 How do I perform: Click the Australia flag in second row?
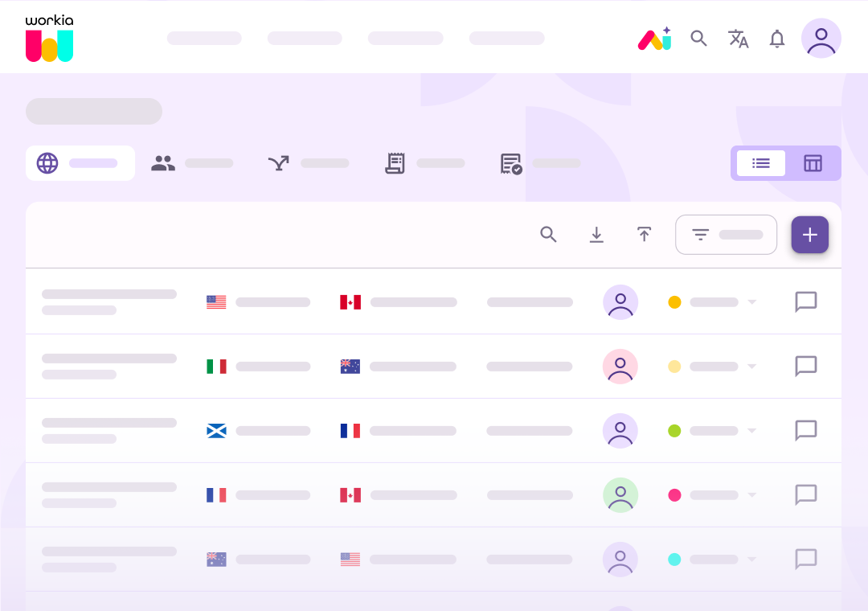(x=350, y=366)
